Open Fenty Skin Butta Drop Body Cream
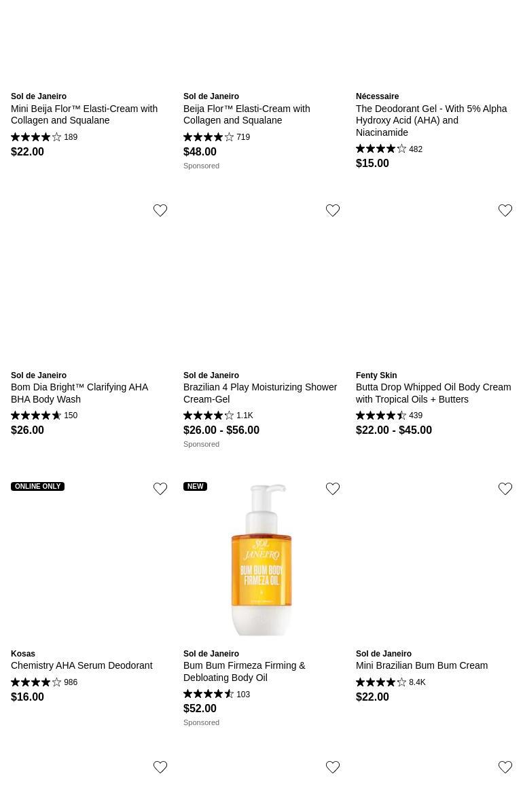The image size is (523, 812). point(433,393)
